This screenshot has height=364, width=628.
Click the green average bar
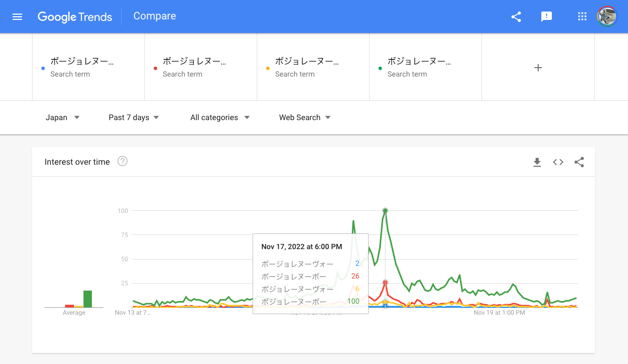point(88,299)
